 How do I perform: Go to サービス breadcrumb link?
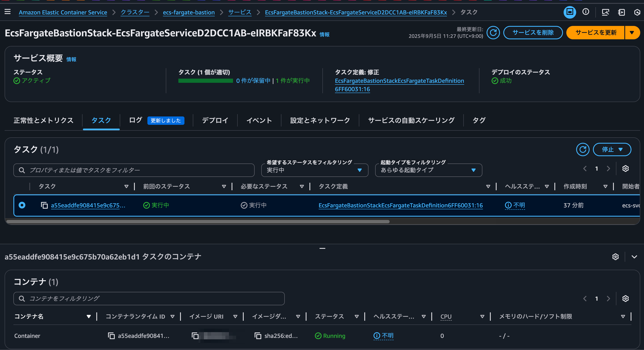(240, 12)
